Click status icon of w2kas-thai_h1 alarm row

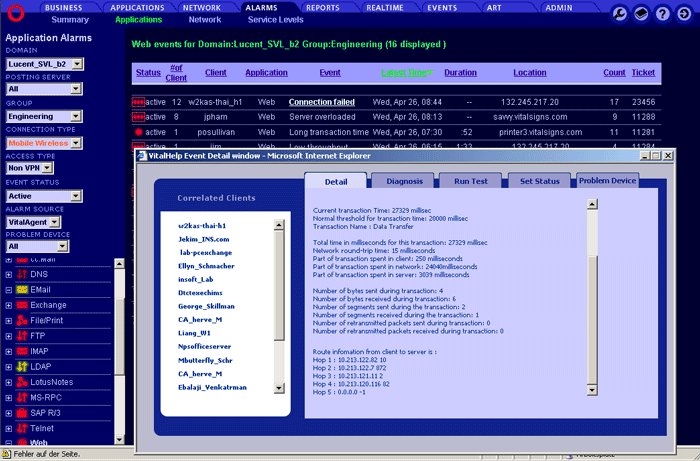(x=138, y=102)
